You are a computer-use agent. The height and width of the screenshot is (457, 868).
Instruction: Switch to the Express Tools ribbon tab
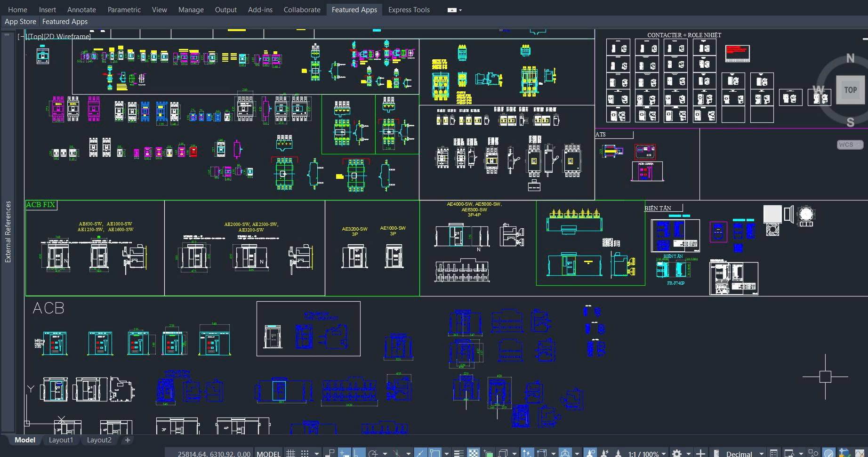pyautogui.click(x=409, y=9)
